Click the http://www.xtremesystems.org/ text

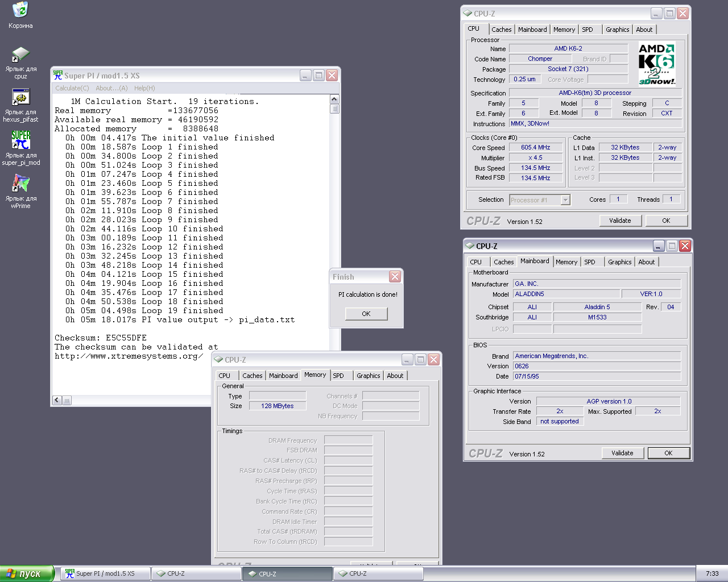pos(129,356)
